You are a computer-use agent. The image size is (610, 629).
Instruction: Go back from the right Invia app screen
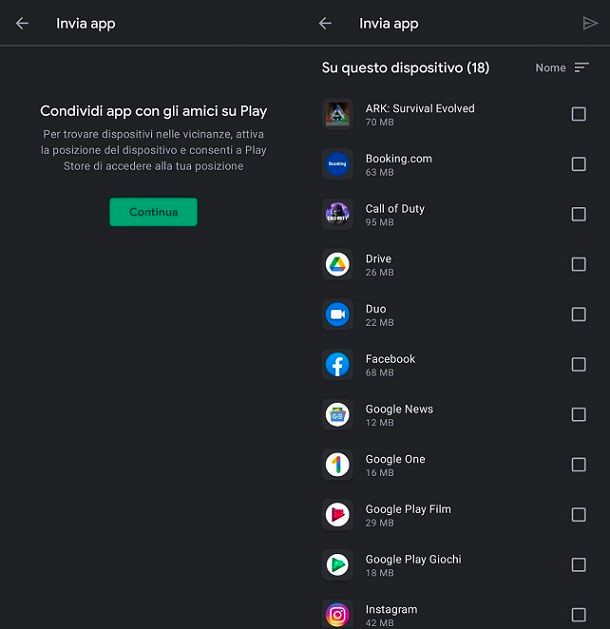(x=325, y=23)
